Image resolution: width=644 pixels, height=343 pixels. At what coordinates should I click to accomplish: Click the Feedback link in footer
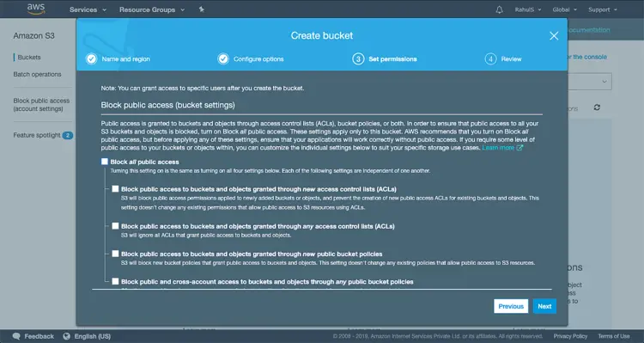tap(39, 336)
